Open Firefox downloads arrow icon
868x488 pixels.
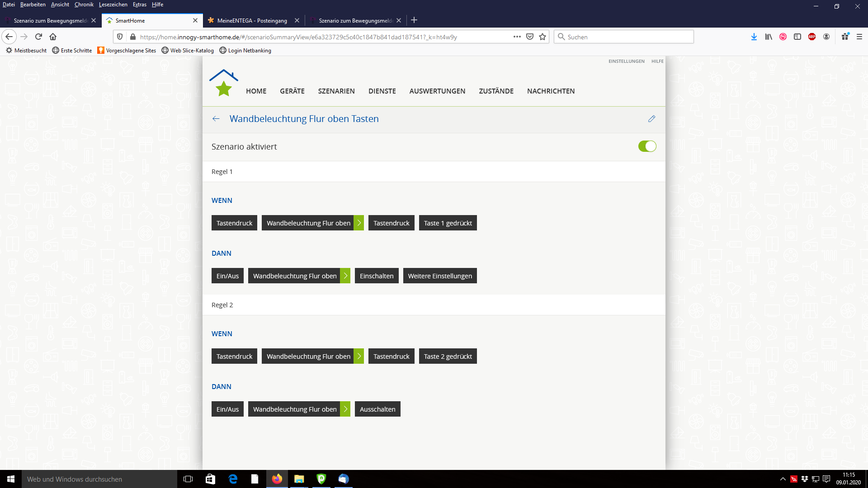[x=754, y=37]
